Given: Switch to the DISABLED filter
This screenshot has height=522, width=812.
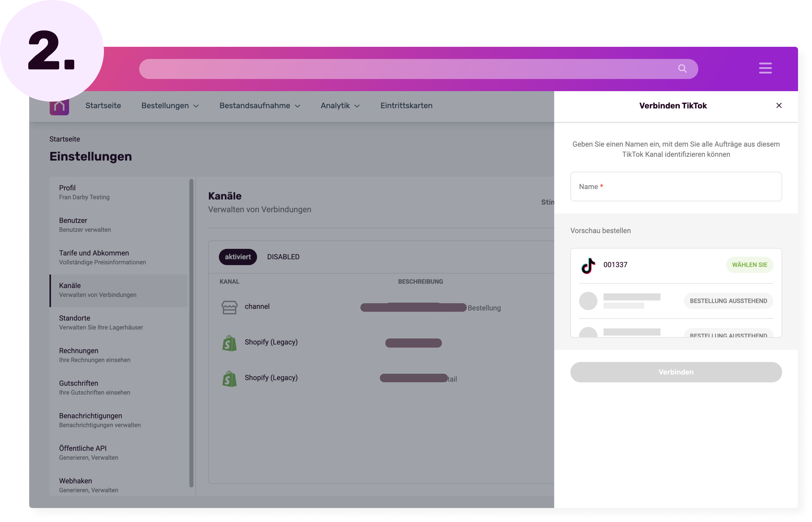Looking at the screenshot, I should tap(283, 257).
